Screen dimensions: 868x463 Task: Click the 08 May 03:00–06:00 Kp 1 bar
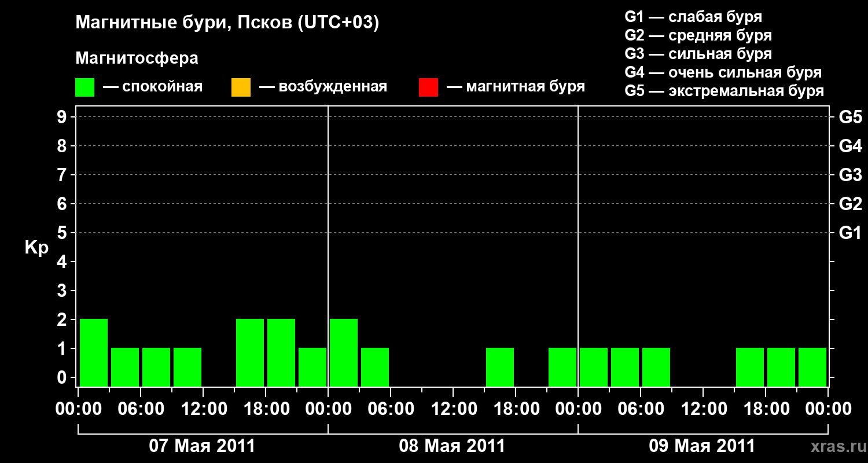(375, 367)
